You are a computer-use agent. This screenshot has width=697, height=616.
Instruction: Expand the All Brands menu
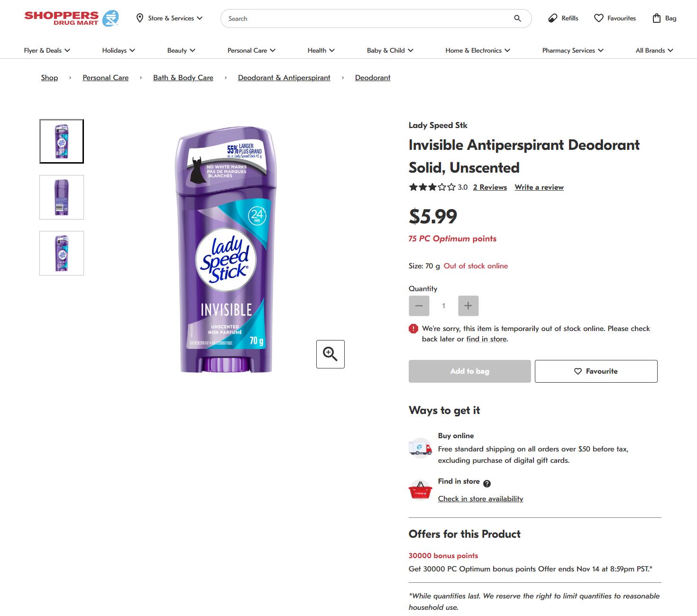[x=654, y=50]
